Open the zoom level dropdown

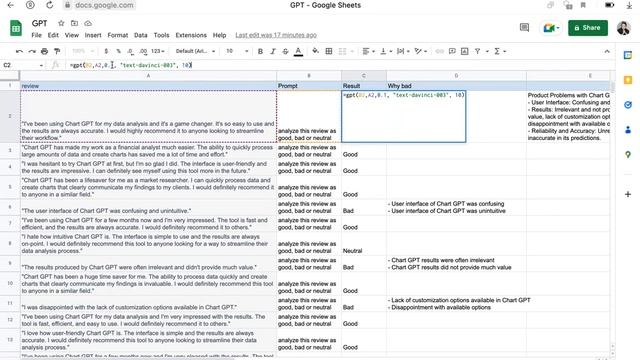(83, 51)
